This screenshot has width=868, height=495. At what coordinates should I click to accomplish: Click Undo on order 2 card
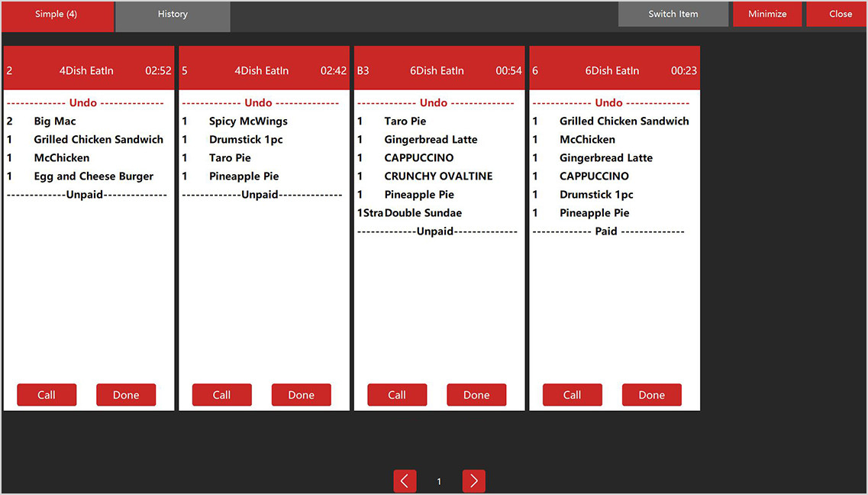(x=83, y=103)
